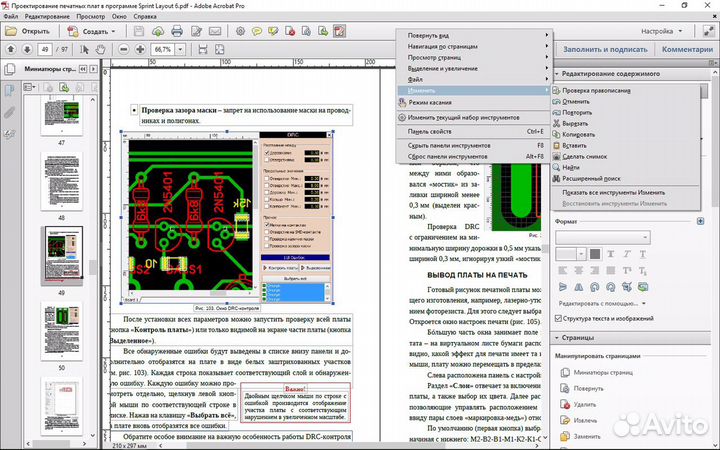The height and width of the screenshot is (450, 720).
Task: Click the delete page icon in toolbar
Action: point(290,31)
